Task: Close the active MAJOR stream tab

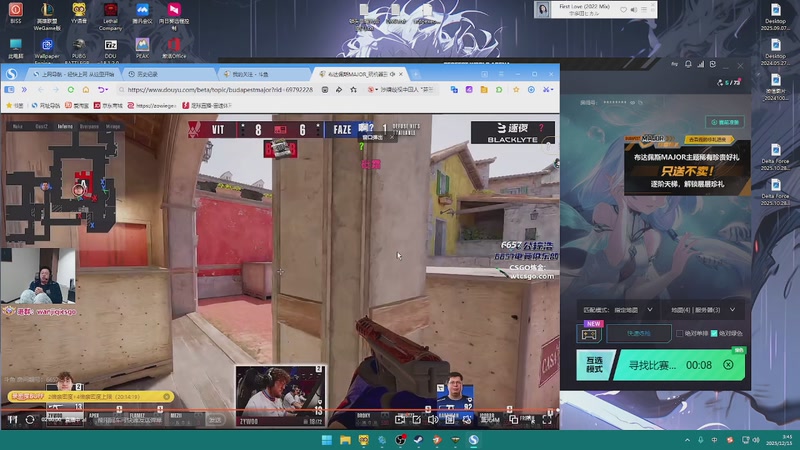Action: point(401,74)
